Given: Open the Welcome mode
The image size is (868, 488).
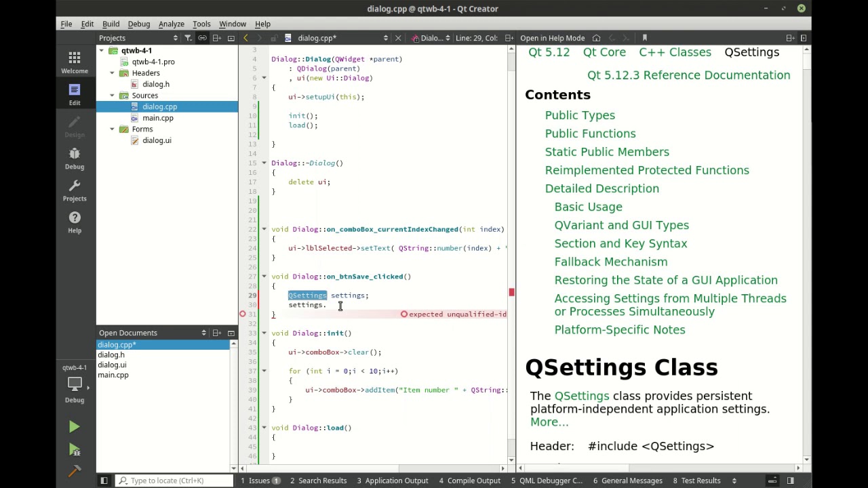Looking at the screenshot, I should [75, 62].
